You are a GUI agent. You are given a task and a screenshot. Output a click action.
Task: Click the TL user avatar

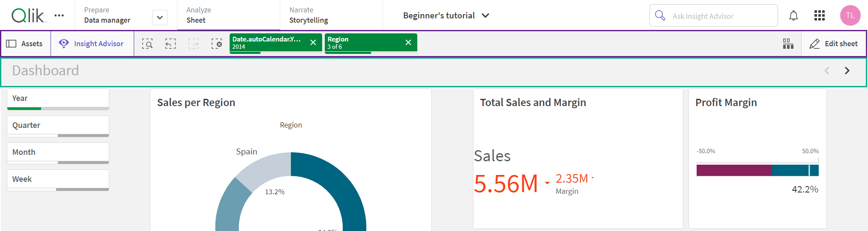(850, 16)
